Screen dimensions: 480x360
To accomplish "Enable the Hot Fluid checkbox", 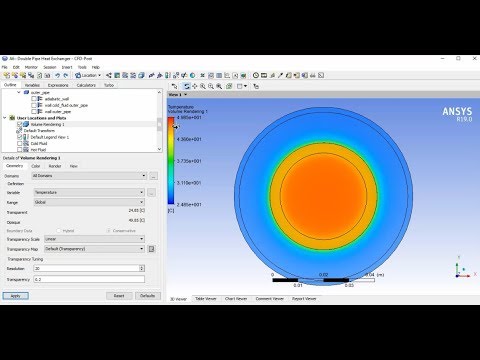I will coord(19,150).
